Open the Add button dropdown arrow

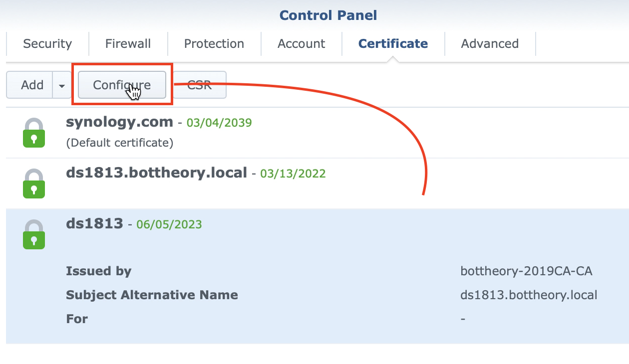point(62,85)
